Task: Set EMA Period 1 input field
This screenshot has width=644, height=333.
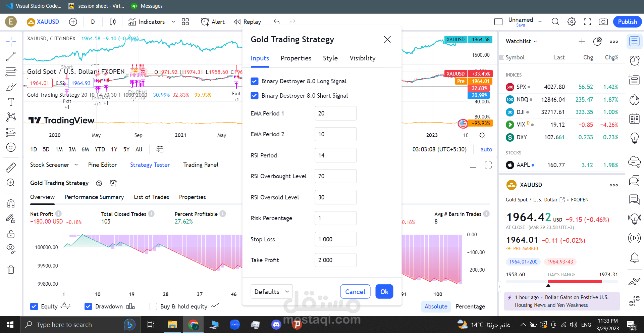Action: 335,113
